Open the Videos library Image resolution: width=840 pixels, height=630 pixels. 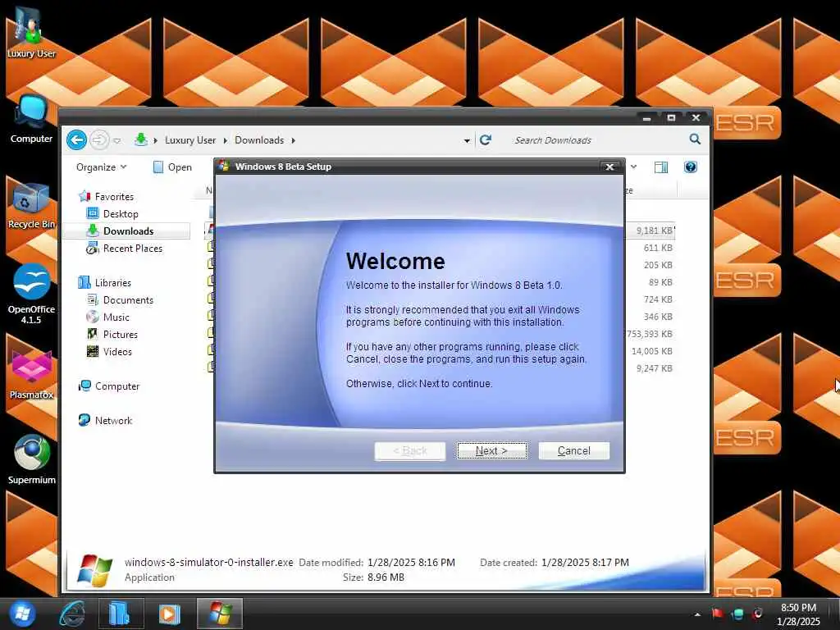click(x=109, y=351)
